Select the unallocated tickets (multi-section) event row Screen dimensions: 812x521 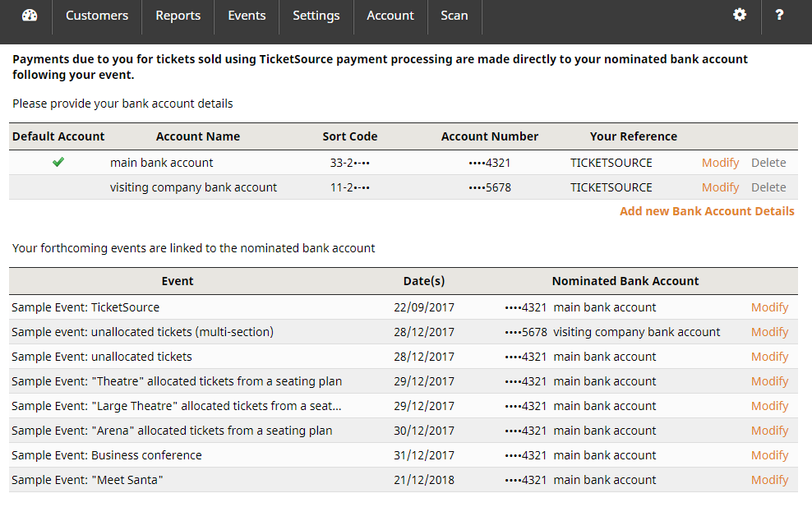[143, 332]
